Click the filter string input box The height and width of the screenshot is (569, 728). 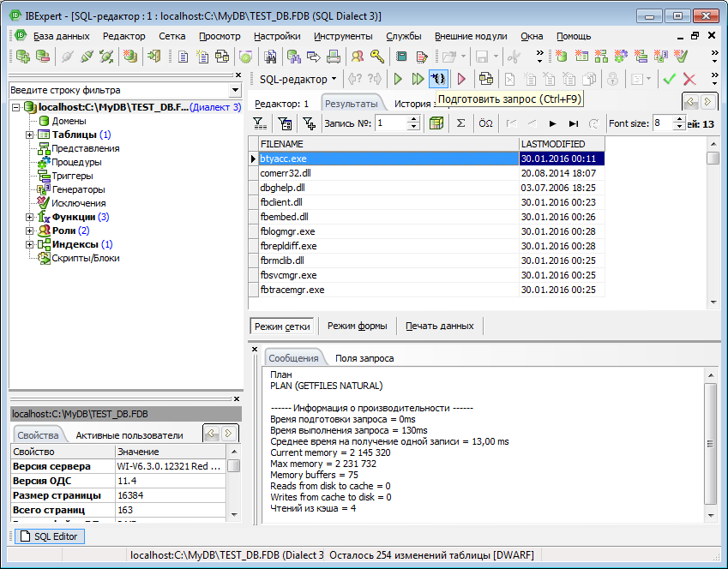pos(119,90)
